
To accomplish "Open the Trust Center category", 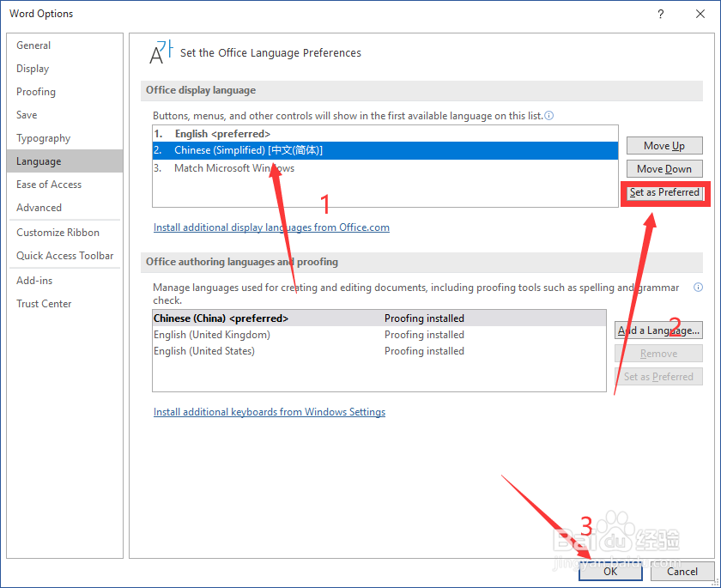I will (65, 303).
